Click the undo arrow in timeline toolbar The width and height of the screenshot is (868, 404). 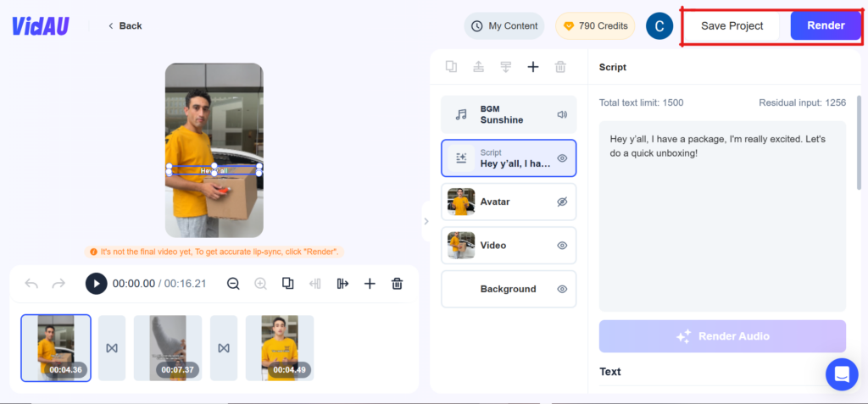[x=31, y=284]
